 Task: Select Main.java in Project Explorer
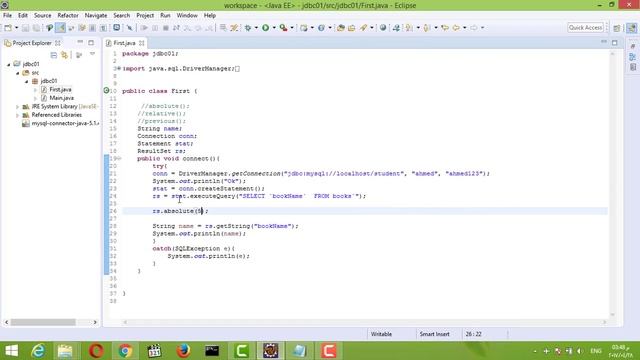coord(61,98)
